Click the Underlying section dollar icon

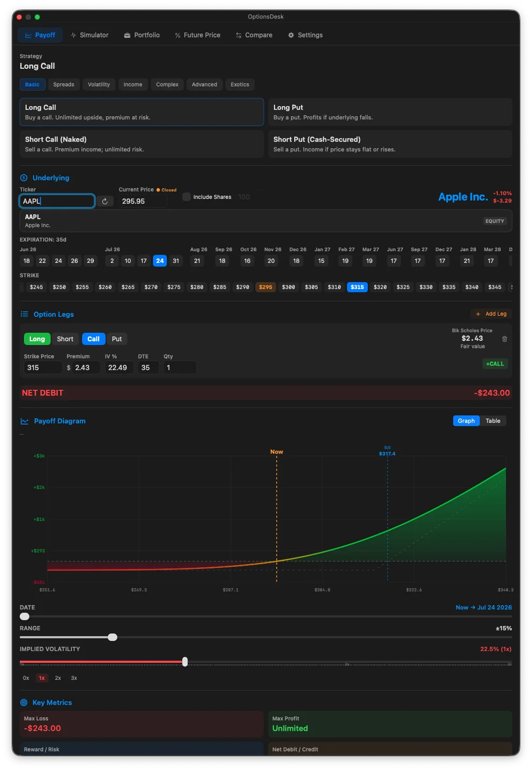(23, 178)
